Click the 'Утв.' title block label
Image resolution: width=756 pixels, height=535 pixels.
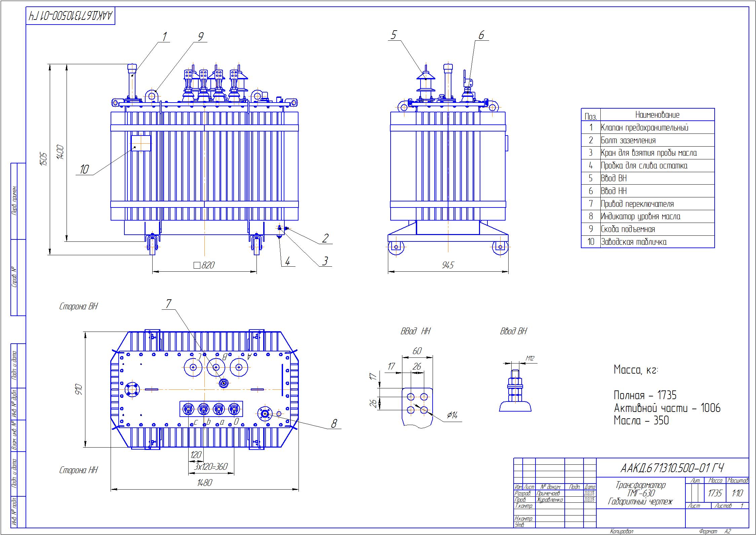pos(520,525)
